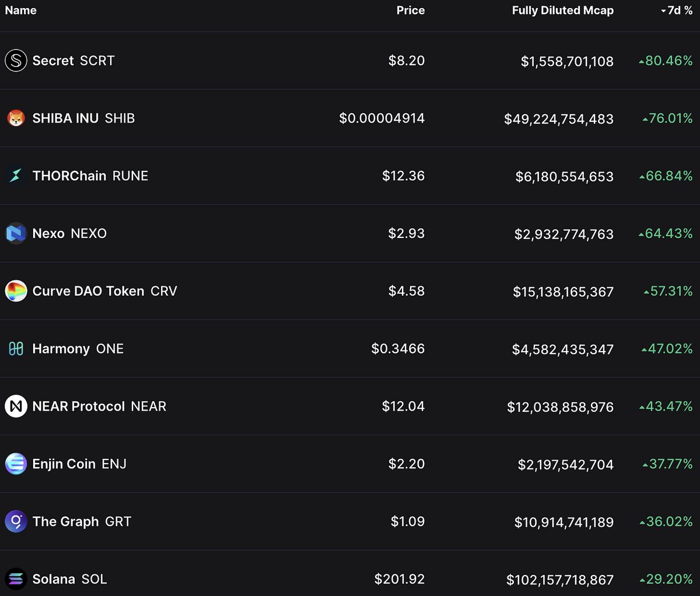
Task: Sort by Fully Diluted Mcap header
Action: [x=562, y=10]
